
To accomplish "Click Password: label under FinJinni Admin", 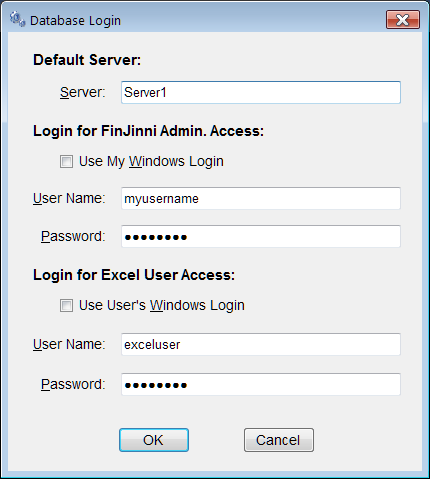I will tap(73, 237).
